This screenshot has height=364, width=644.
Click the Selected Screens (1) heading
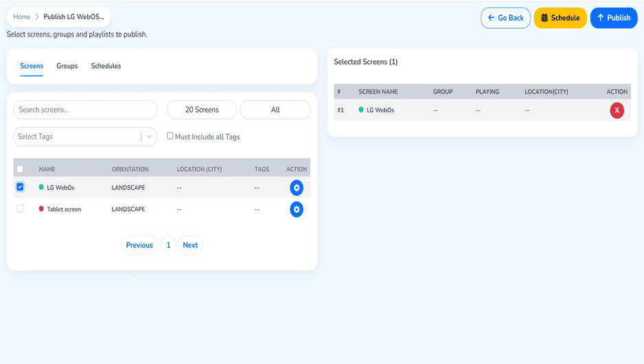(365, 62)
